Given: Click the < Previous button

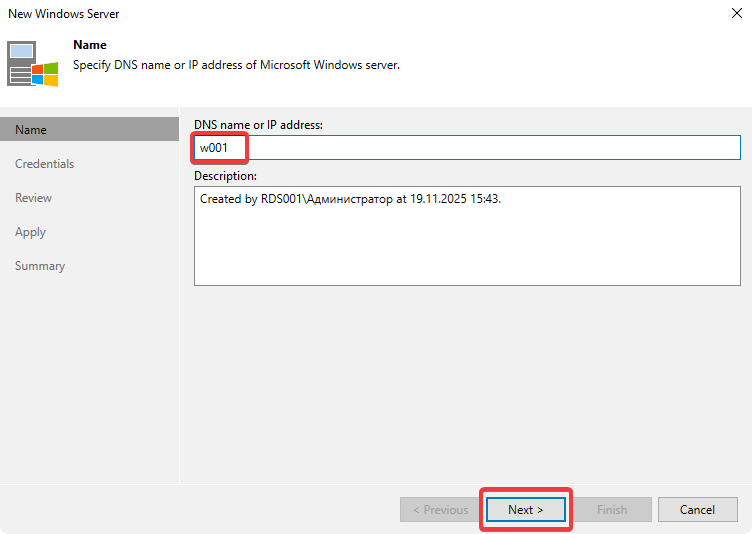Looking at the screenshot, I should point(440,509).
